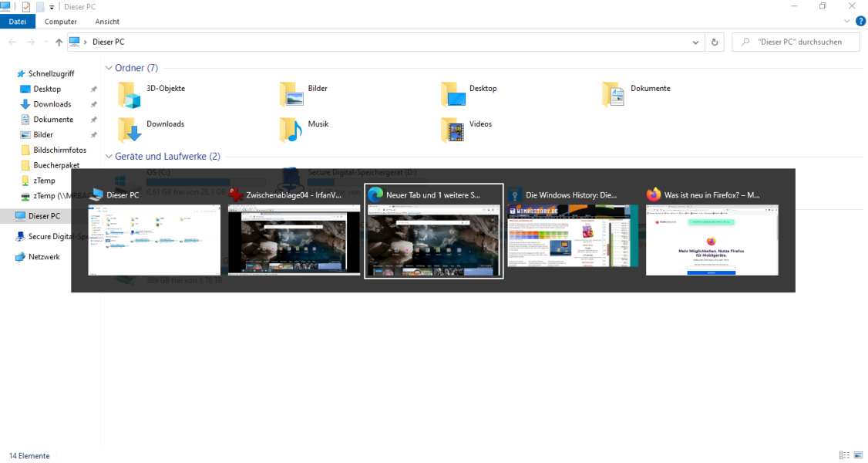The image size is (868, 463).
Task: Refresh the Dieser PC view
Action: point(714,42)
